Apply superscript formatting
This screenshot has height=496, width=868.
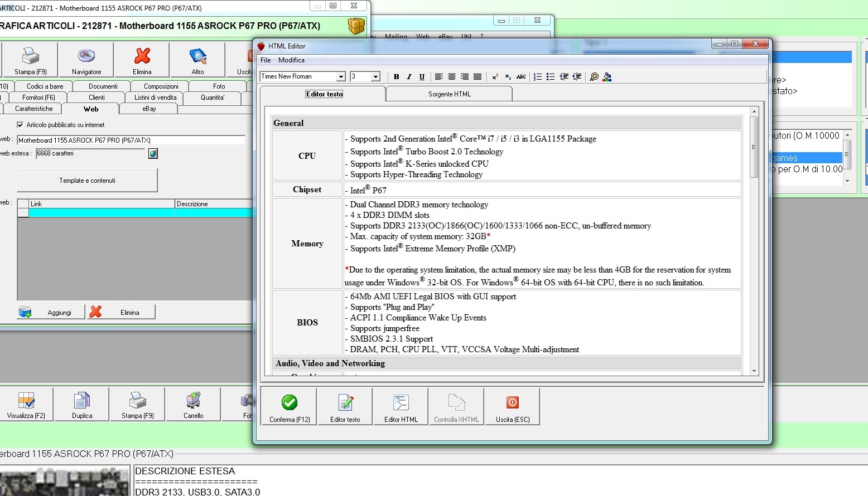pyautogui.click(x=495, y=77)
